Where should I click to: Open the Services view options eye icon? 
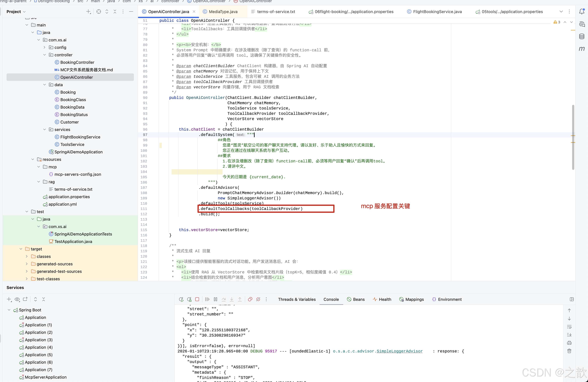click(17, 299)
